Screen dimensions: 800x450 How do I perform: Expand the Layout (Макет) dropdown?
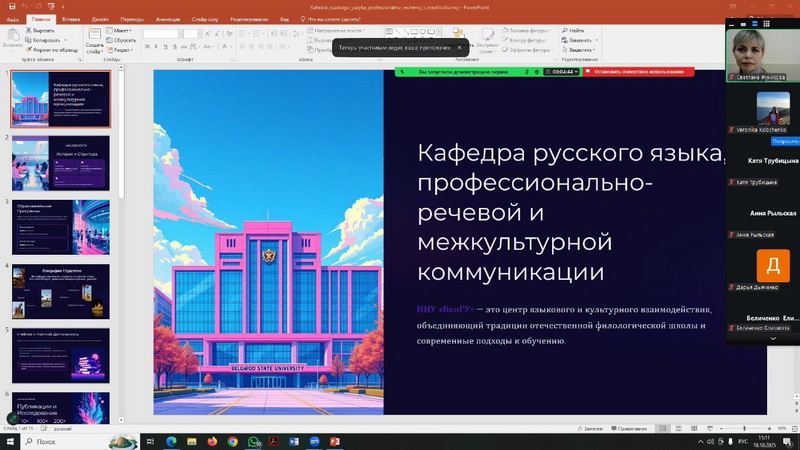123,30
